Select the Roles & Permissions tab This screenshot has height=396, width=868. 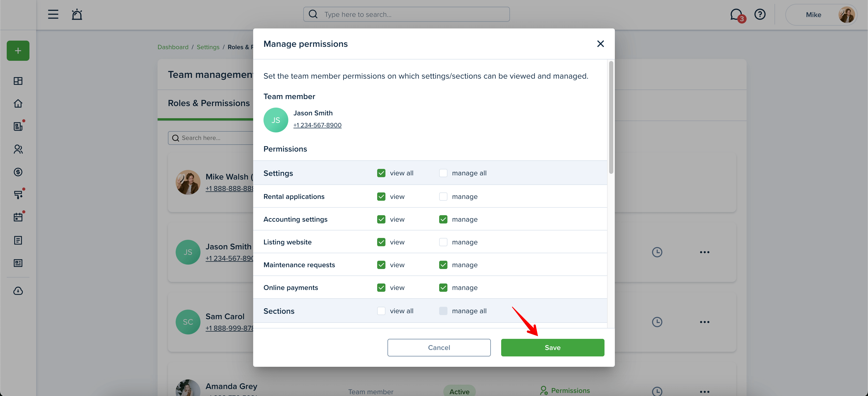pos(209,103)
